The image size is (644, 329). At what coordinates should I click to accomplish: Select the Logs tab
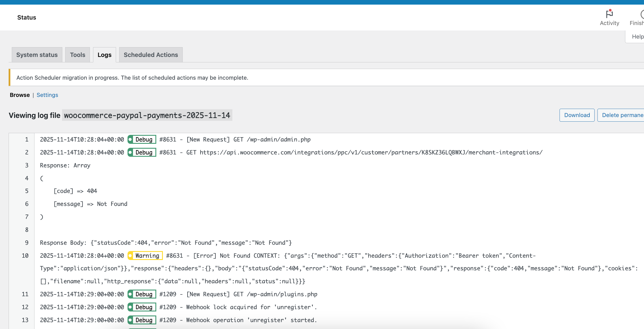104,55
